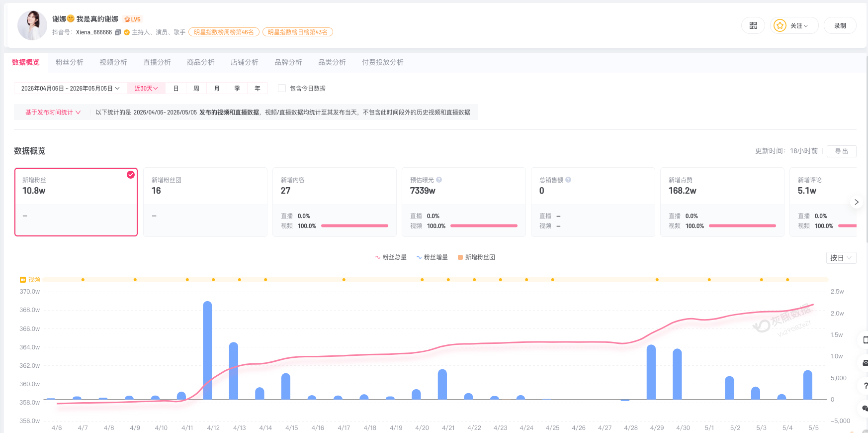Screen dimensions: 868x433
Task: Open the 品类分析 tab
Action: click(332, 62)
